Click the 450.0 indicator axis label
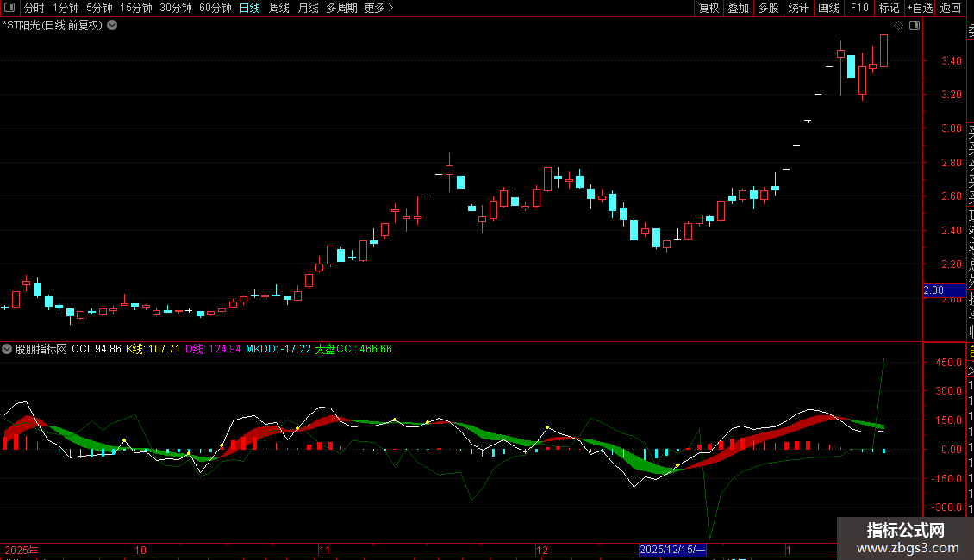This screenshot has height=560, width=974. click(x=948, y=363)
